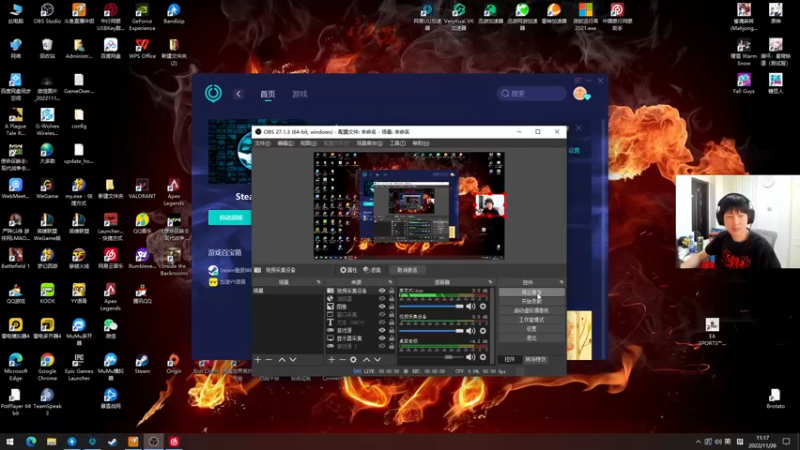The height and width of the screenshot is (450, 800).
Task: Open the 编辑(E) menu in OBS
Action: 285,143
